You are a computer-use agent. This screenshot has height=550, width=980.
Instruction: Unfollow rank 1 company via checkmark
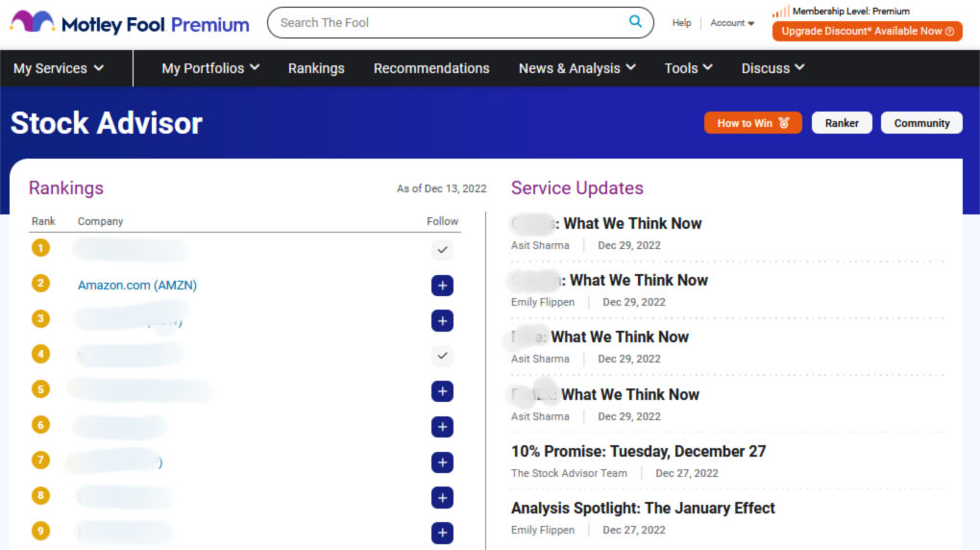point(442,250)
